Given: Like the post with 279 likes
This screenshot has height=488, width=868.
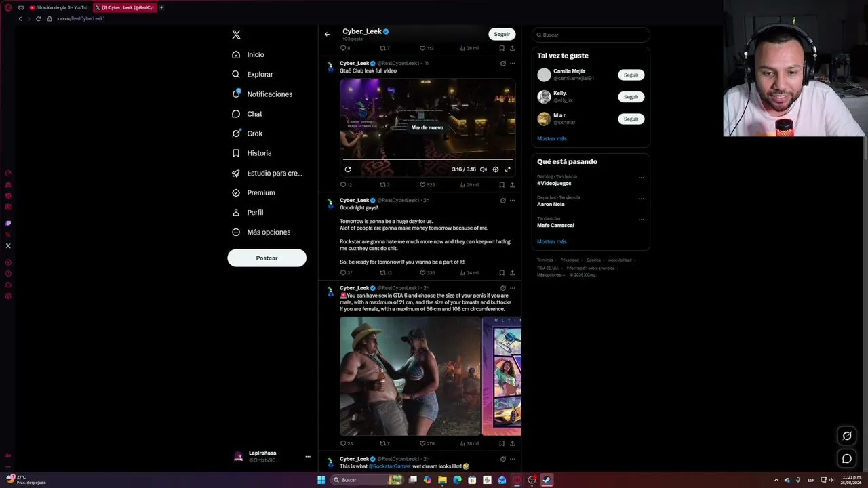Looking at the screenshot, I should [427, 443].
